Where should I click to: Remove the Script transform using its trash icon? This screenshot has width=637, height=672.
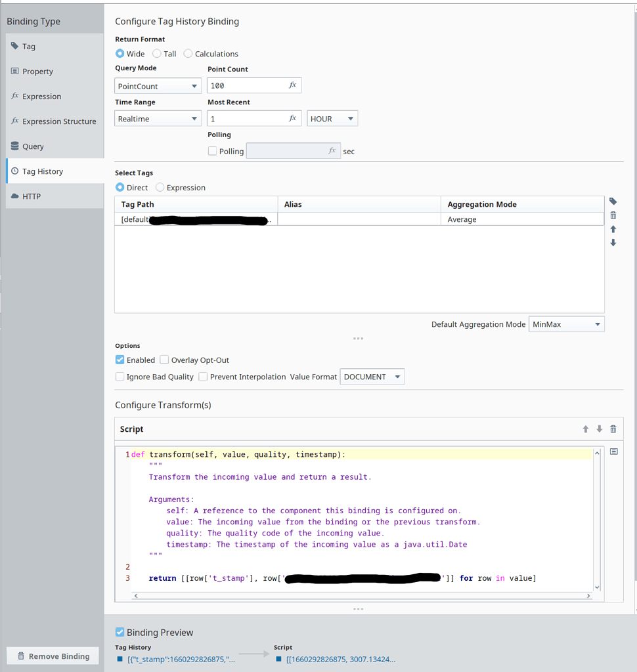[x=613, y=429]
